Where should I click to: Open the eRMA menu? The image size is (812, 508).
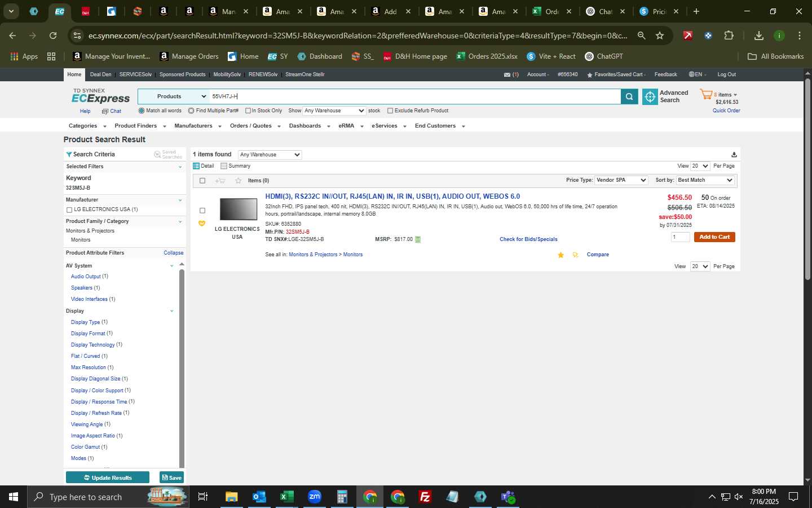[351, 126]
